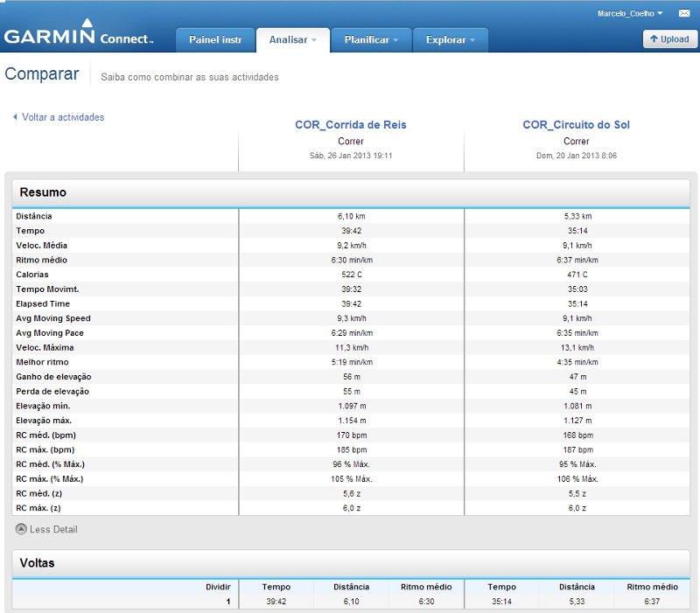This screenshot has width=700, height=613.
Task: Expand the Explorar menu
Action: [x=450, y=40]
